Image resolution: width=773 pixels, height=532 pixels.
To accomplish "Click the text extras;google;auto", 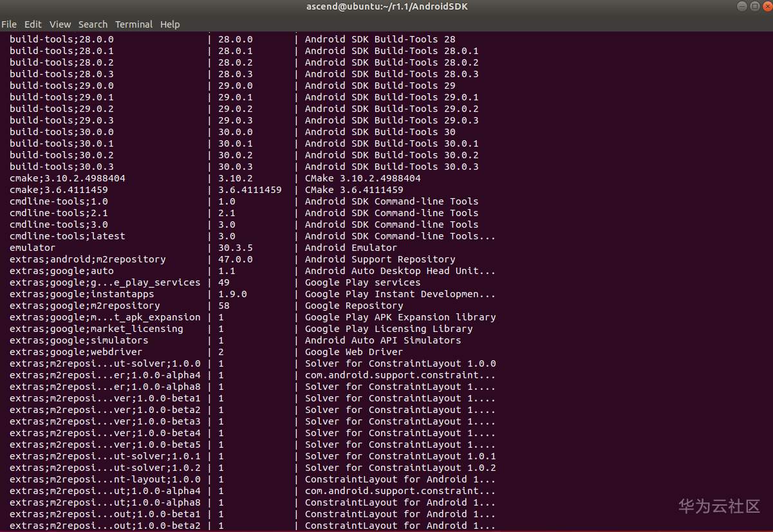I will tap(61, 271).
